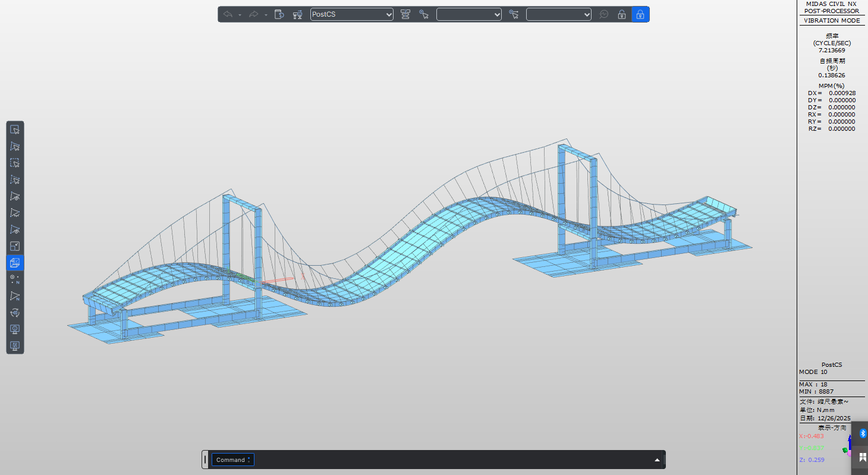Click the monitor icon second from bottom

[x=15, y=329]
